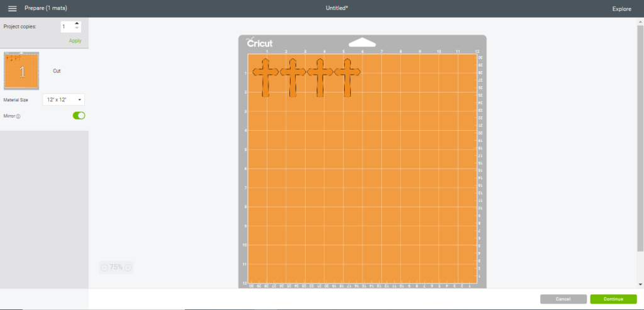Decrease project copies with down arrow

77,29
